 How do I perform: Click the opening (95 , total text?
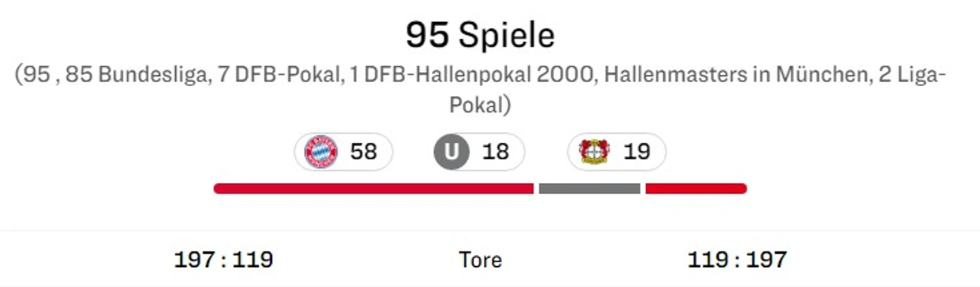[x=38, y=75]
